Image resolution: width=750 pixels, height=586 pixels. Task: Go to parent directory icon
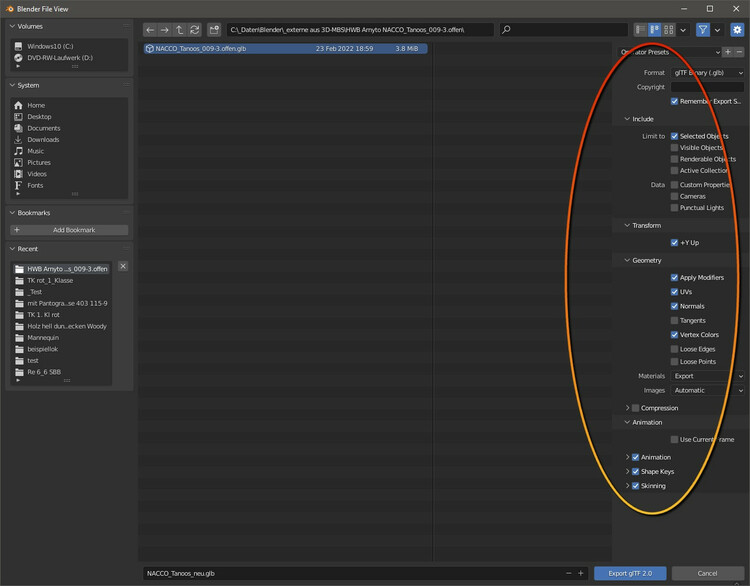tap(179, 30)
